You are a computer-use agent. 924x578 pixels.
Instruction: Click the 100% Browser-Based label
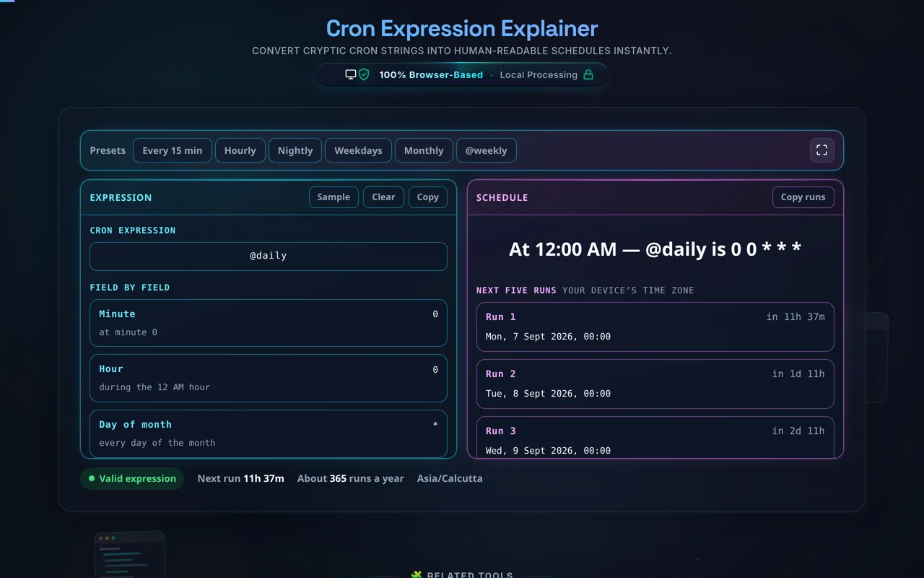pyautogui.click(x=431, y=74)
